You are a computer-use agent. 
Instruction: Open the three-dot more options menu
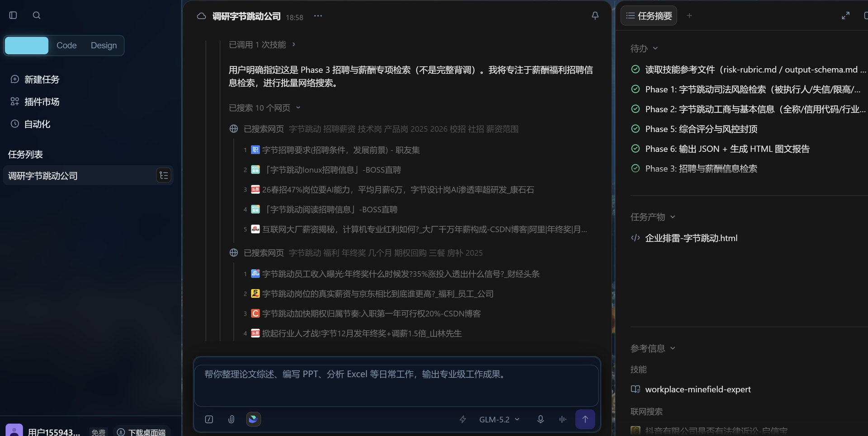[318, 16]
